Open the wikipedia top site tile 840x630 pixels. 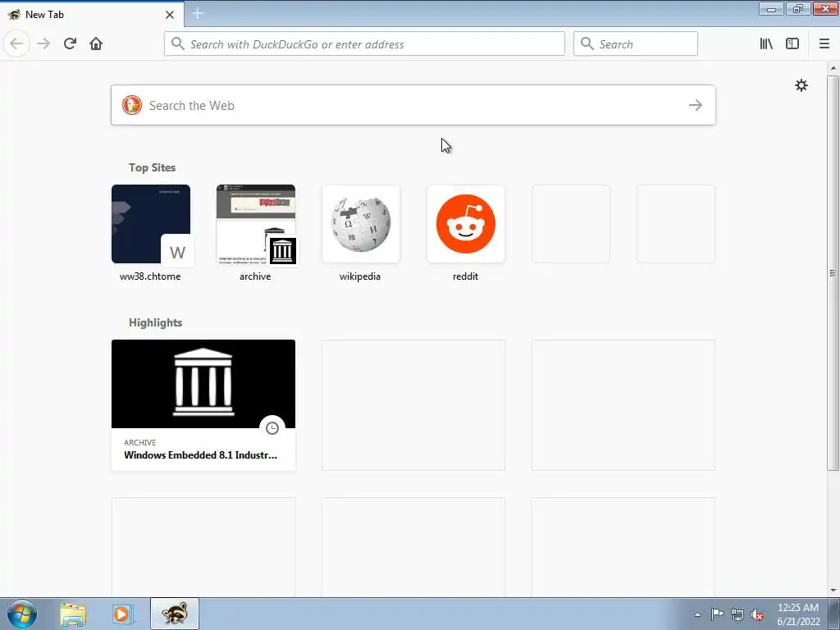tap(361, 224)
